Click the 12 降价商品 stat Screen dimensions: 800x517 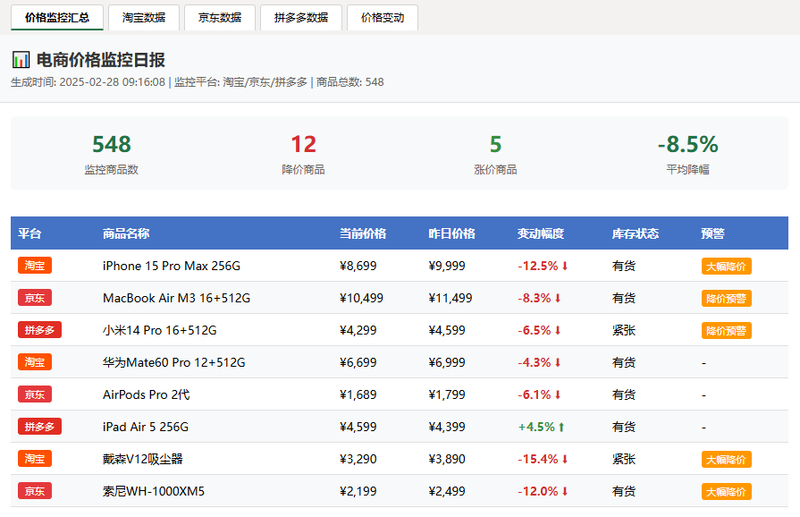coord(303,154)
